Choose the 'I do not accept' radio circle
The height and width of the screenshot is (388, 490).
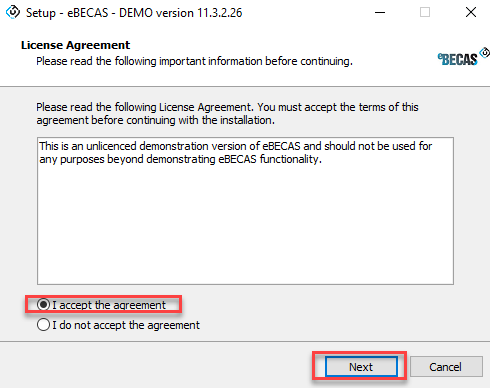click(43, 325)
